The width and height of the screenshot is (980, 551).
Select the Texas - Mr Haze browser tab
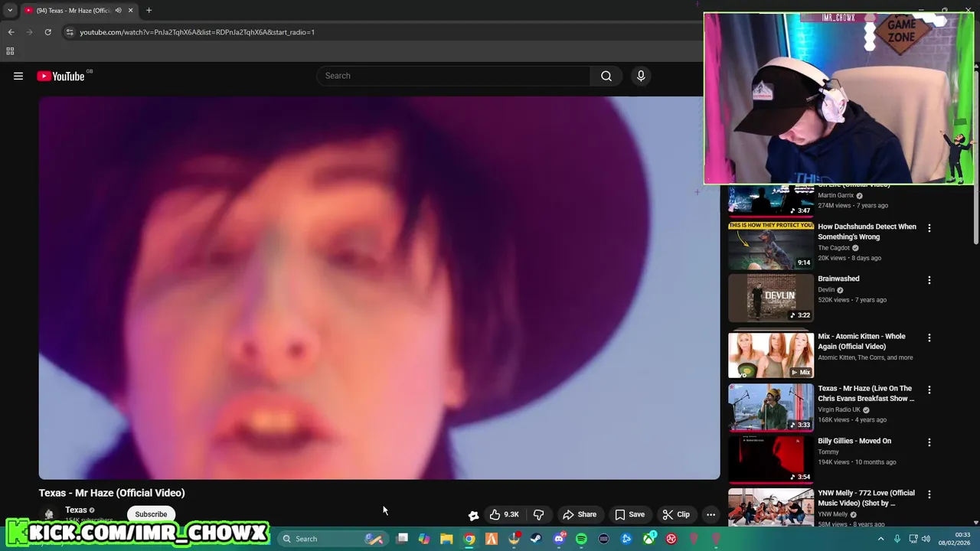(x=79, y=11)
